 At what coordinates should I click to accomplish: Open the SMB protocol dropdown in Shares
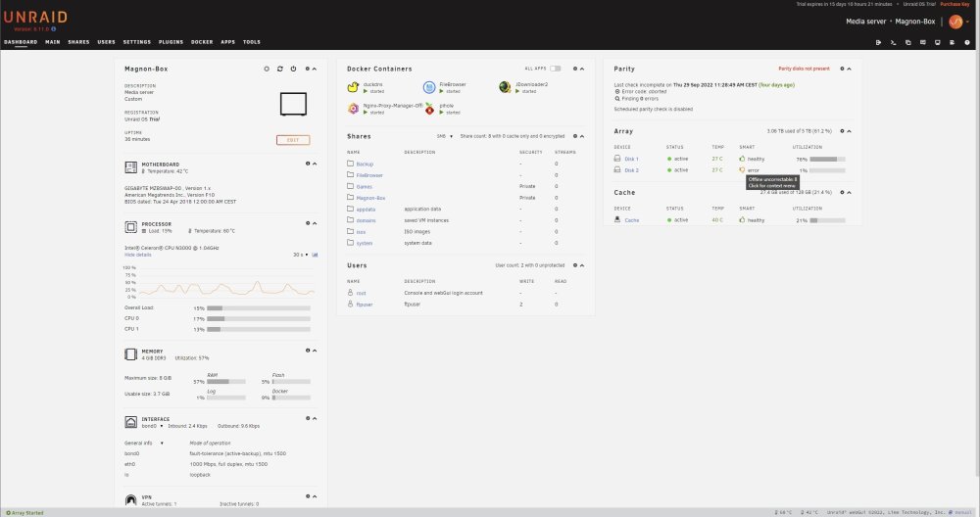point(444,136)
